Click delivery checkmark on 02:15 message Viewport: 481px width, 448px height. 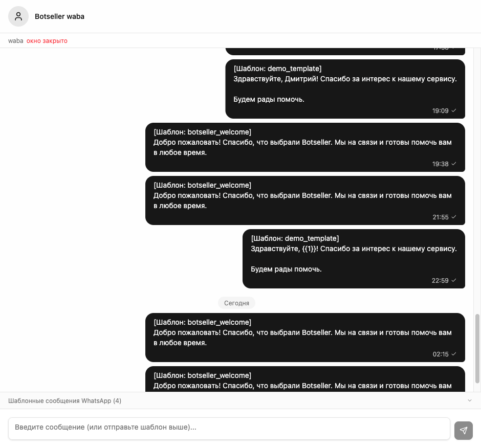(454, 354)
